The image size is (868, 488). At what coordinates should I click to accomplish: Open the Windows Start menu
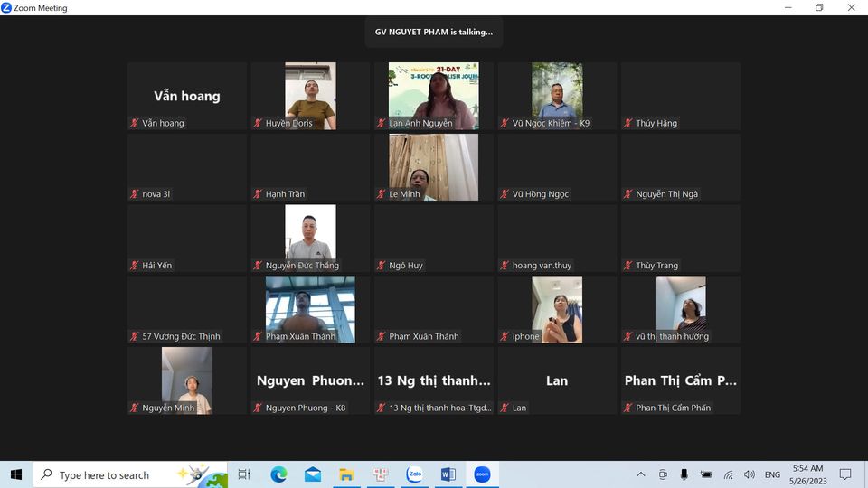[16, 474]
